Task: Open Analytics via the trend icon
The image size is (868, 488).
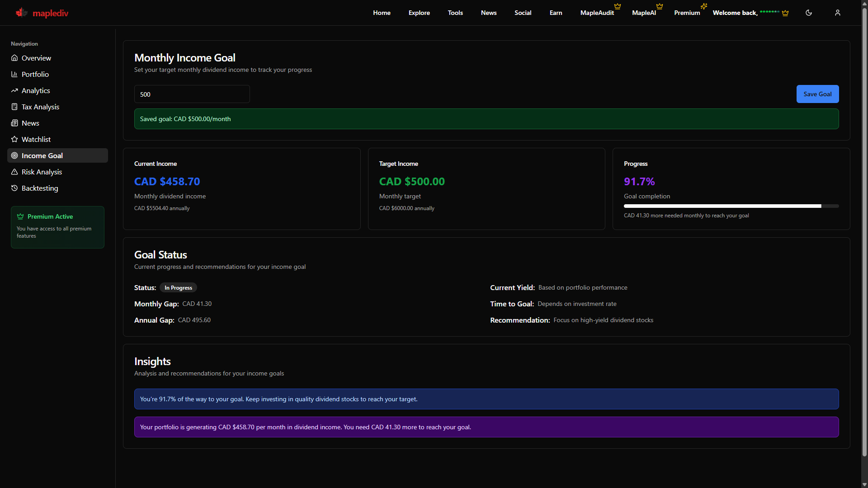Action: point(14,90)
